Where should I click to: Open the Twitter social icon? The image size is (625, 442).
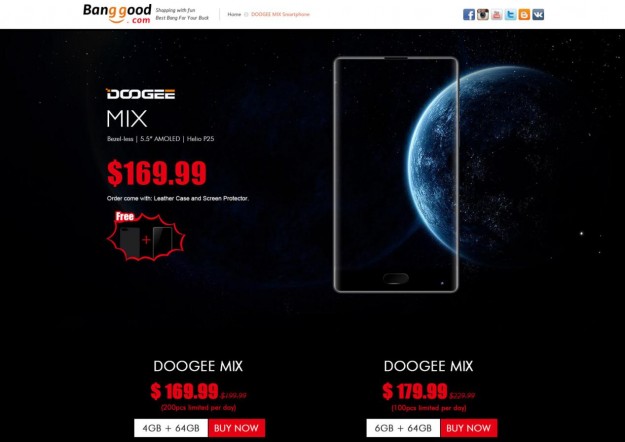(x=511, y=15)
